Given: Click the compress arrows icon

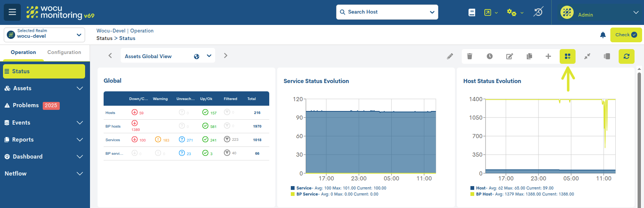Looking at the screenshot, I should pos(587,56).
